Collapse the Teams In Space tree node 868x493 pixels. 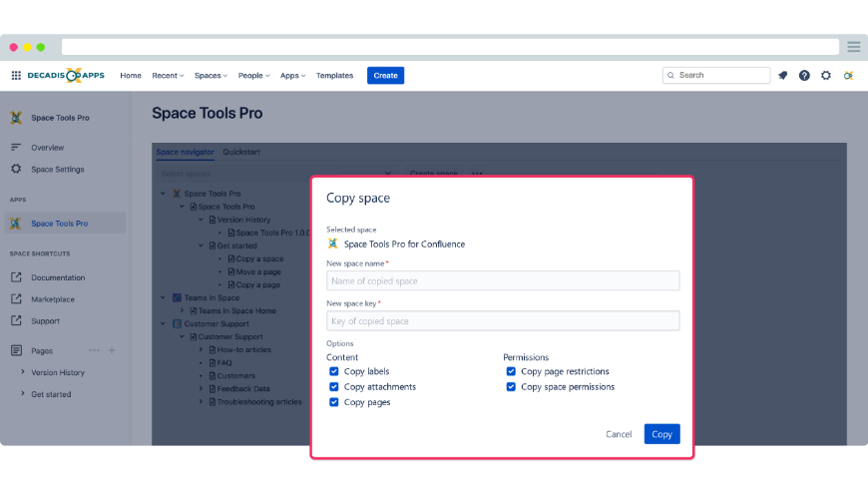click(163, 297)
